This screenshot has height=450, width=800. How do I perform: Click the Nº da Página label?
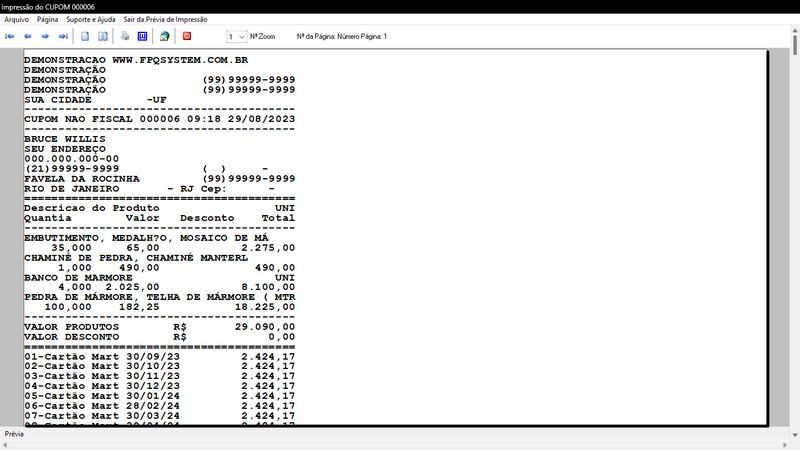coord(342,37)
